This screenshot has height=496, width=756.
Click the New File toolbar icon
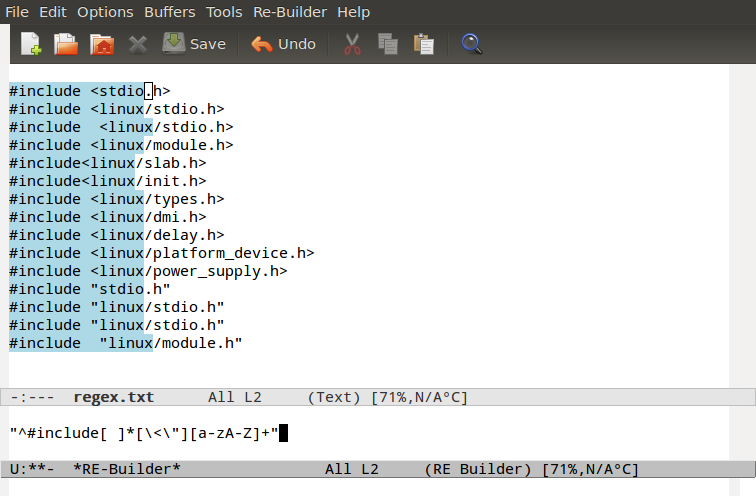pyautogui.click(x=31, y=44)
